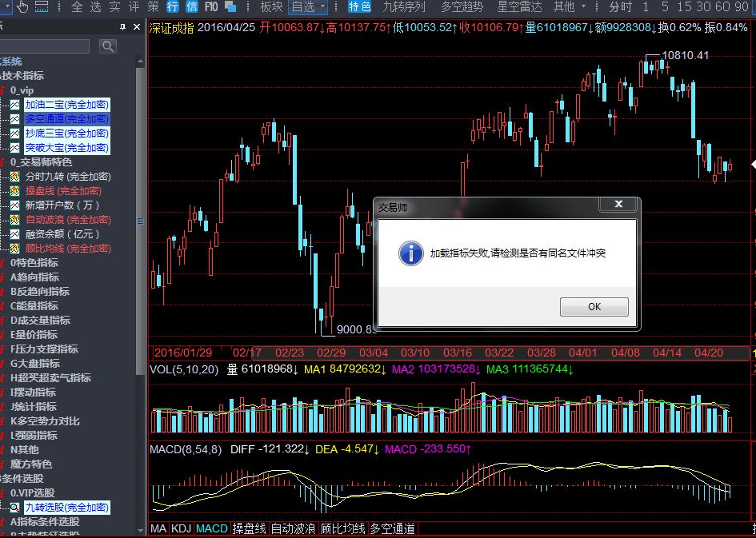Open the F10 company info icon
756x538 pixels.
[x=211, y=7]
